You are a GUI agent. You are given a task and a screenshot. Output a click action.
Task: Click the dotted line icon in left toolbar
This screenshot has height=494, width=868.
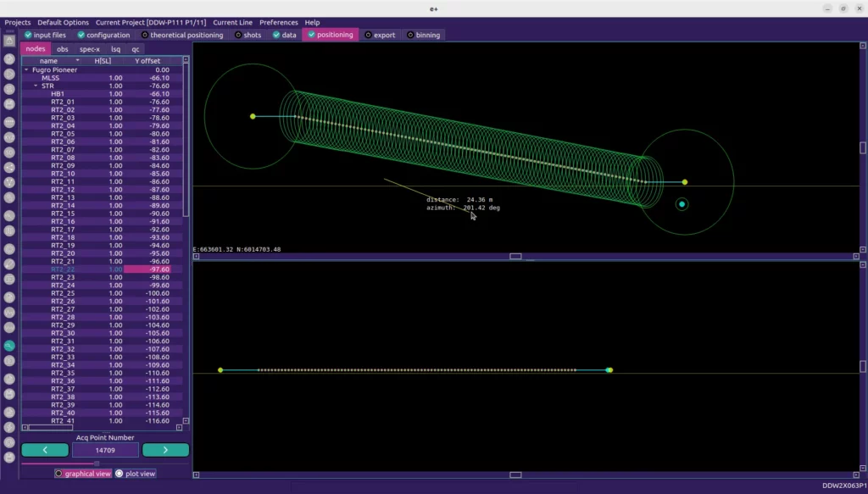(x=9, y=122)
